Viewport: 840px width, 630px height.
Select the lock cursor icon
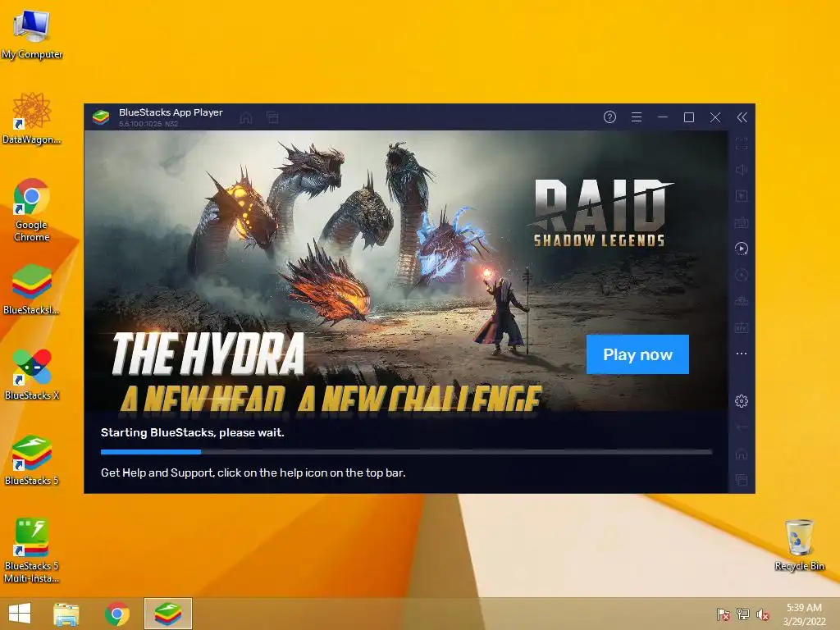[742, 196]
